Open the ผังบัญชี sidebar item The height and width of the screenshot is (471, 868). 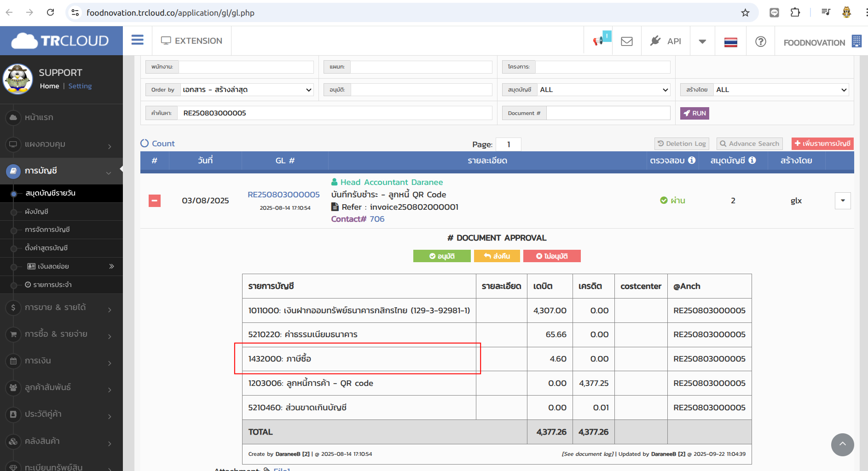pos(37,212)
